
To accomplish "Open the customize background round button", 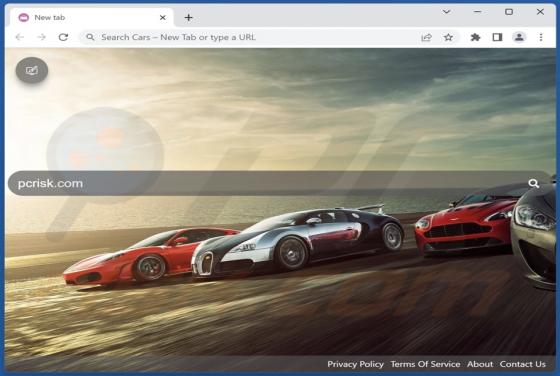I will (x=32, y=70).
